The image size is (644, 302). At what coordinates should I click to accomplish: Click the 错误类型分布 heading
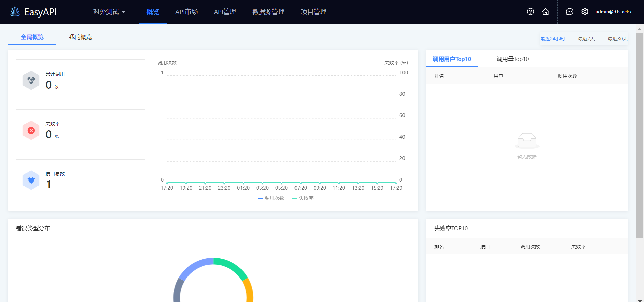(33, 228)
